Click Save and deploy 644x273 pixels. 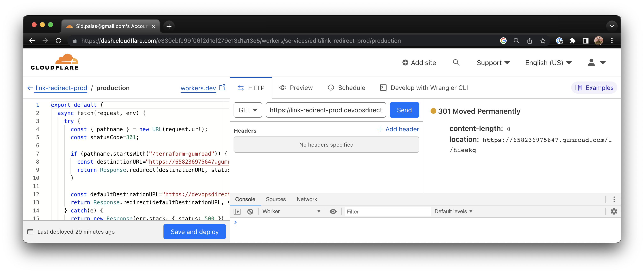195,232
